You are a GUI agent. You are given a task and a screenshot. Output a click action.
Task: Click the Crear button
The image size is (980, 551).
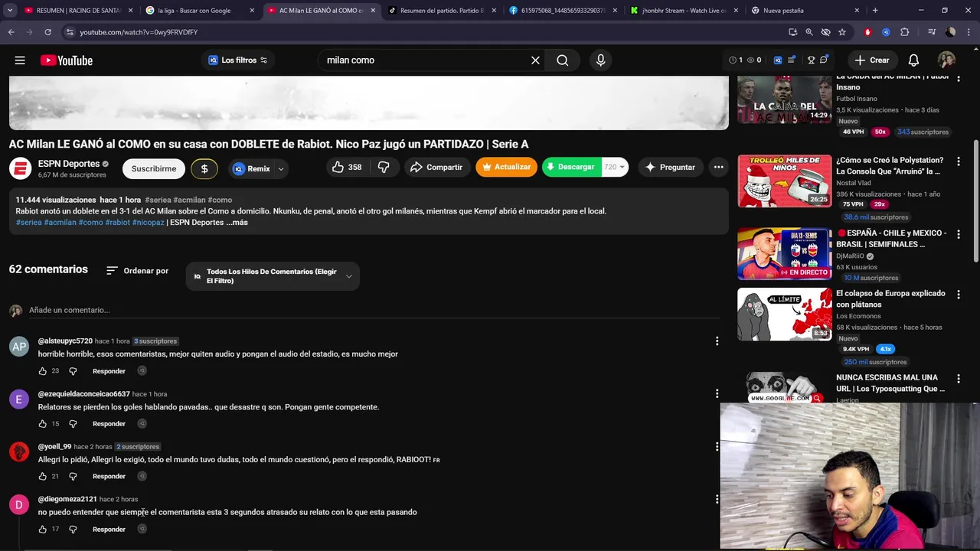pyautogui.click(x=872, y=60)
